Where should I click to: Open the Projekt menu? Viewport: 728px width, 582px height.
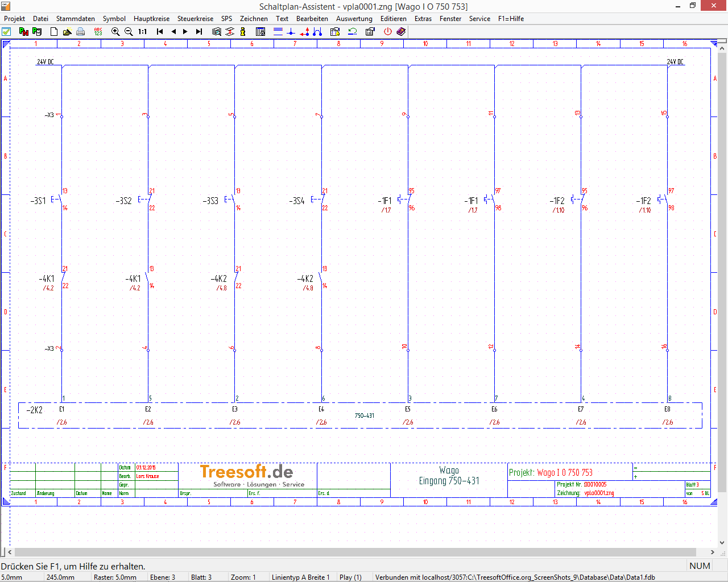15,19
